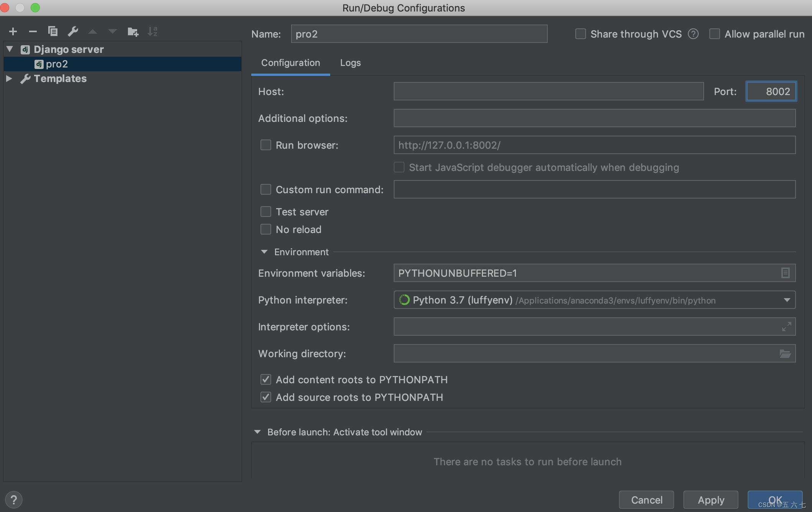Image resolution: width=812 pixels, height=512 pixels.
Task: Check the Test server option
Action: (x=266, y=212)
